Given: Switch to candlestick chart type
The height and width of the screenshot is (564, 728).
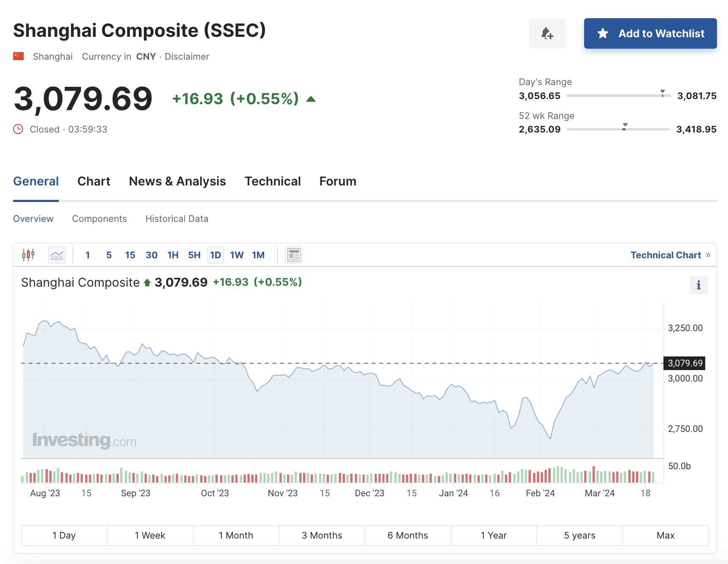Looking at the screenshot, I should [x=28, y=255].
